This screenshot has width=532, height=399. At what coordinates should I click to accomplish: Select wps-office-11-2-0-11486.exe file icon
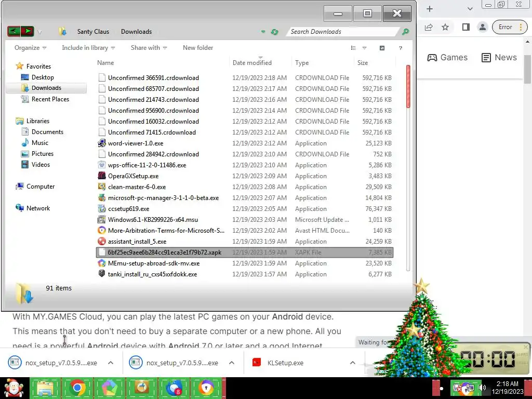tap(101, 165)
